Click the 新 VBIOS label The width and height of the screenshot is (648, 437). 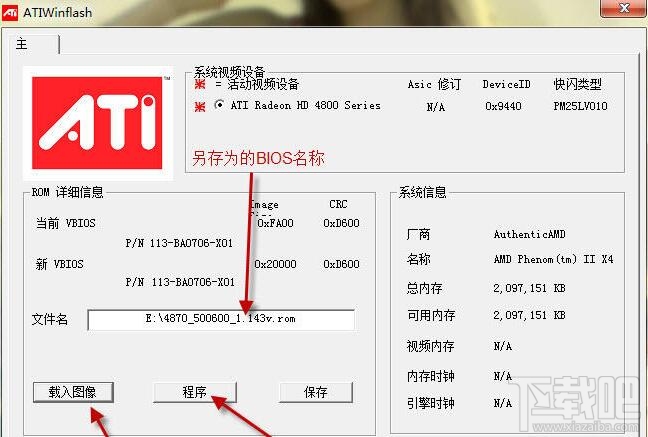60,264
